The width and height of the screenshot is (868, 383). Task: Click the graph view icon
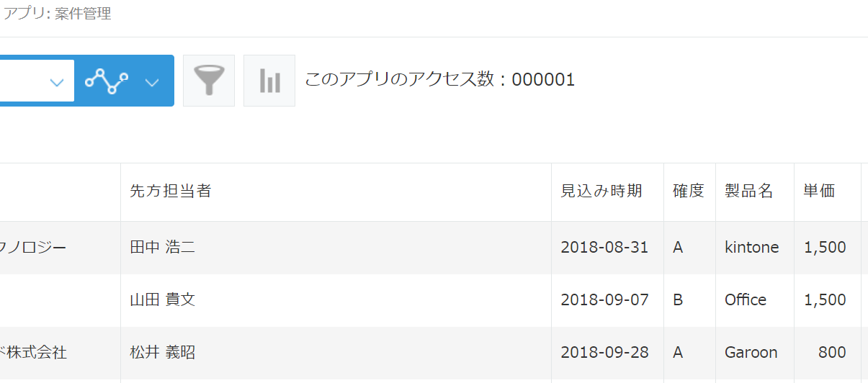pos(107,81)
